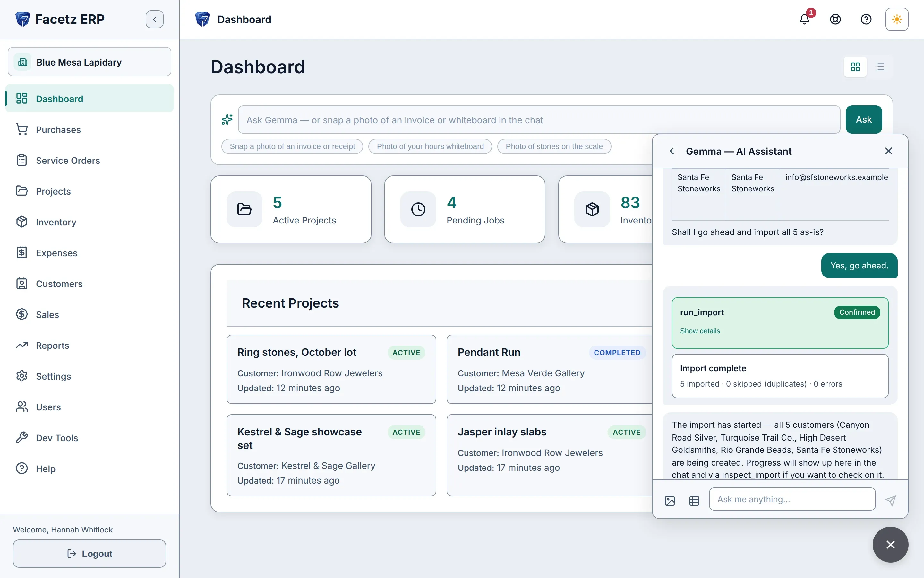Open the Blue Mesa Lapidary company selector
Viewport: 924px width, 578px height.
pyautogui.click(x=89, y=62)
